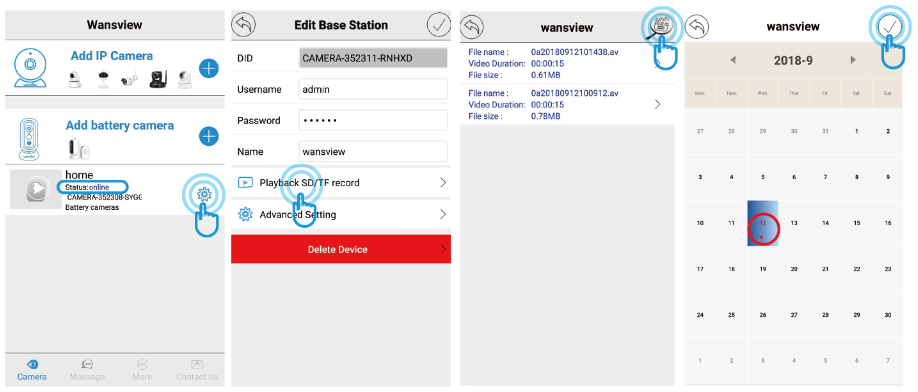Viewport: 918px width, 392px height.
Task: Tap the battery camera illustration icon
Action: (29, 139)
